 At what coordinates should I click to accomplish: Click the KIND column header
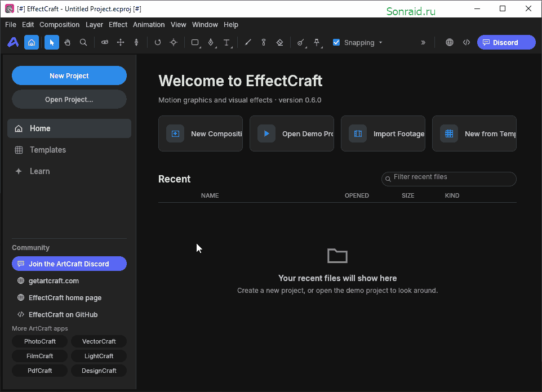[452, 195]
